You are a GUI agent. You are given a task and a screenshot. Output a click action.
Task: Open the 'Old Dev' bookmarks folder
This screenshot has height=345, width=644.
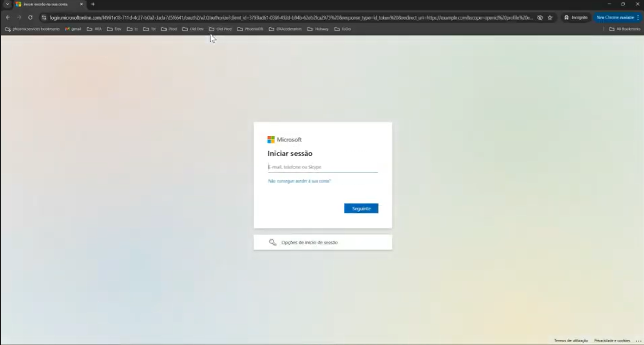pos(193,29)
